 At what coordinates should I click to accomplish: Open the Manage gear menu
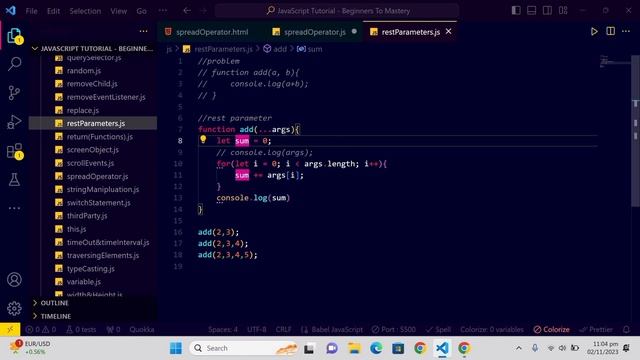[14, 308]
